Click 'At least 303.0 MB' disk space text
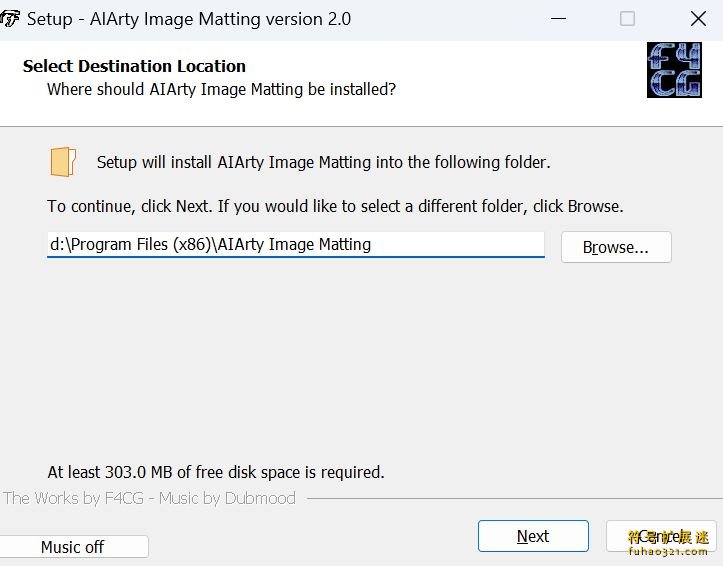 click(216, 472)
